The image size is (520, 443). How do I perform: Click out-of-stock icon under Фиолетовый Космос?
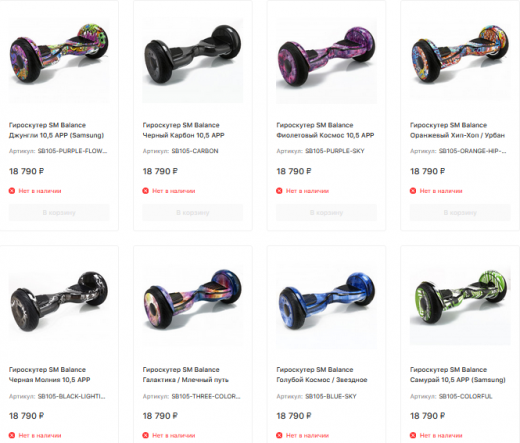(279, 191)
